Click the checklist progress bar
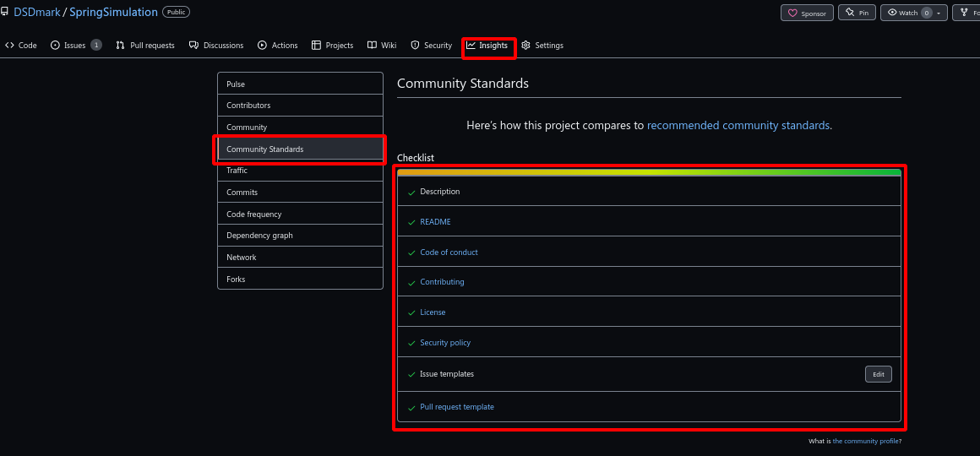 [x=649, y=172]
